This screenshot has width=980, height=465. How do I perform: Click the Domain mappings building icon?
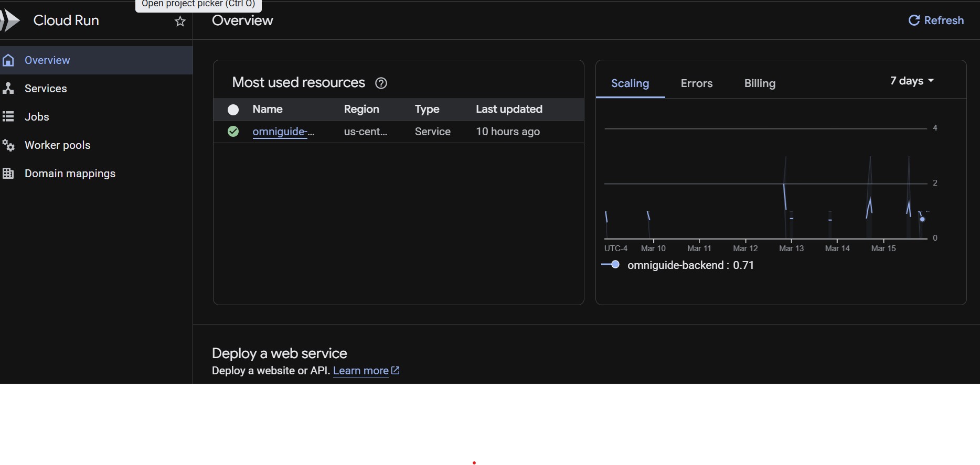[8, 173]
